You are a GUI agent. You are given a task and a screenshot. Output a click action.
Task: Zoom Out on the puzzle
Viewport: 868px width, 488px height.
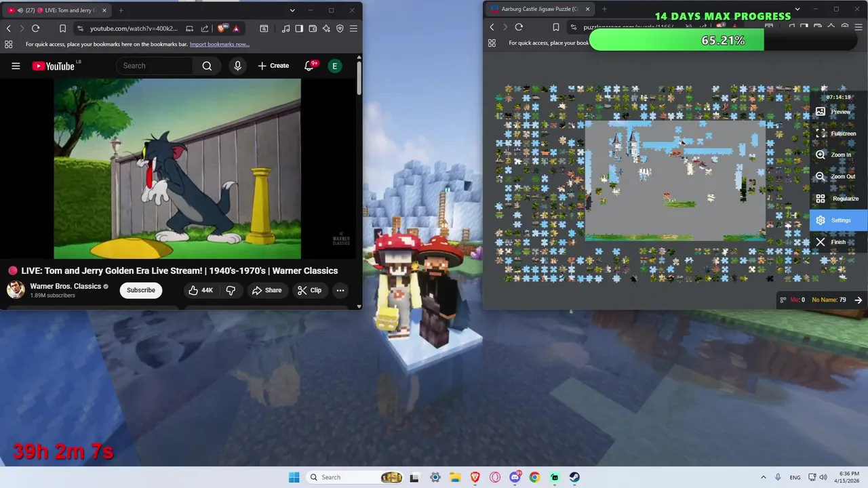coord(839,177)
